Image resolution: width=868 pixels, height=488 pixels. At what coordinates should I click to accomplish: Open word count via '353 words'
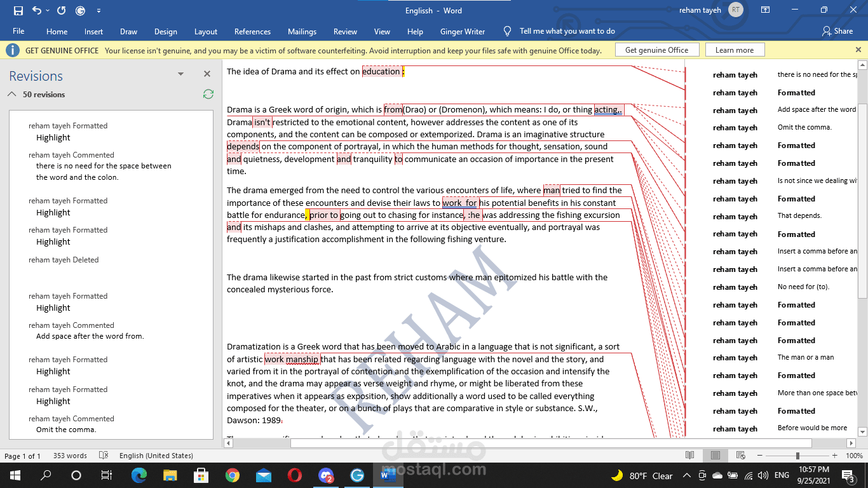pos(70,456)
